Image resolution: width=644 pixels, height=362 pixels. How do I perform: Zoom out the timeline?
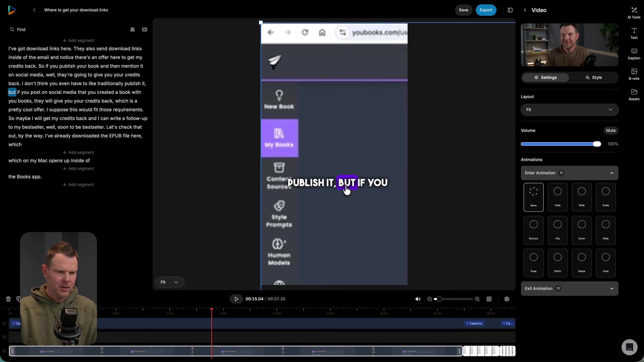point(429,299)
